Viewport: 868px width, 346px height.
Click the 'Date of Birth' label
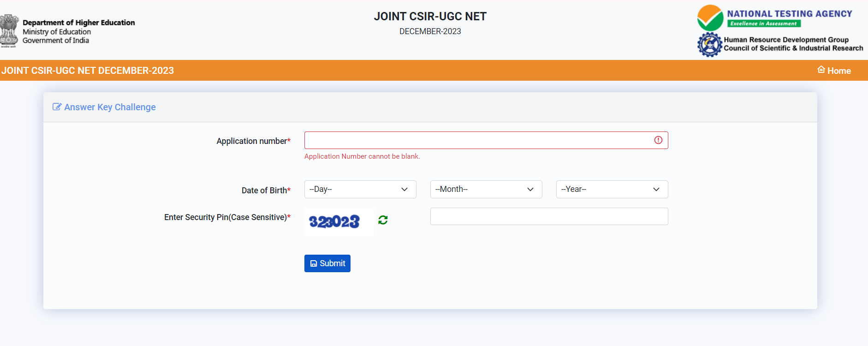(265, 191)
